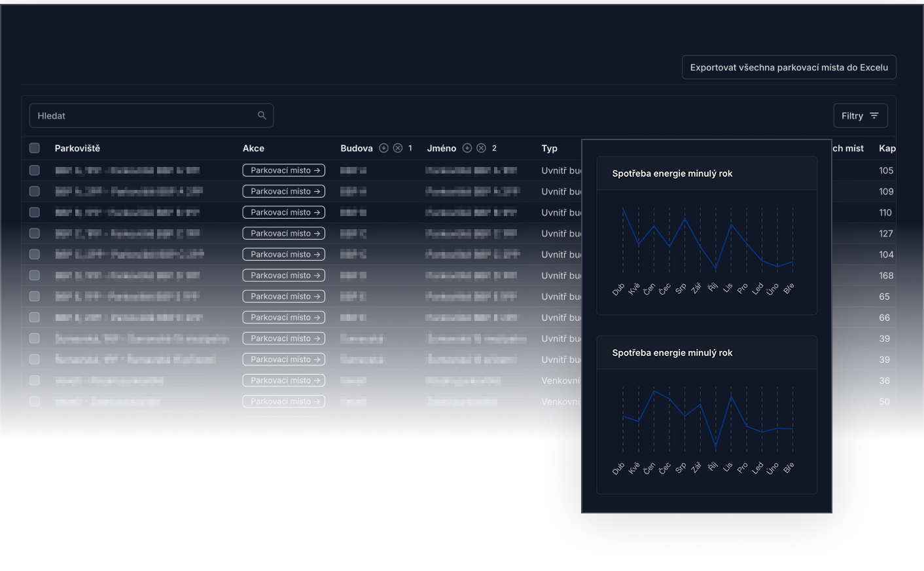Remove Jméno sorting with the X icon
Screen dimensions: 924x571
(x=482, y=148)
